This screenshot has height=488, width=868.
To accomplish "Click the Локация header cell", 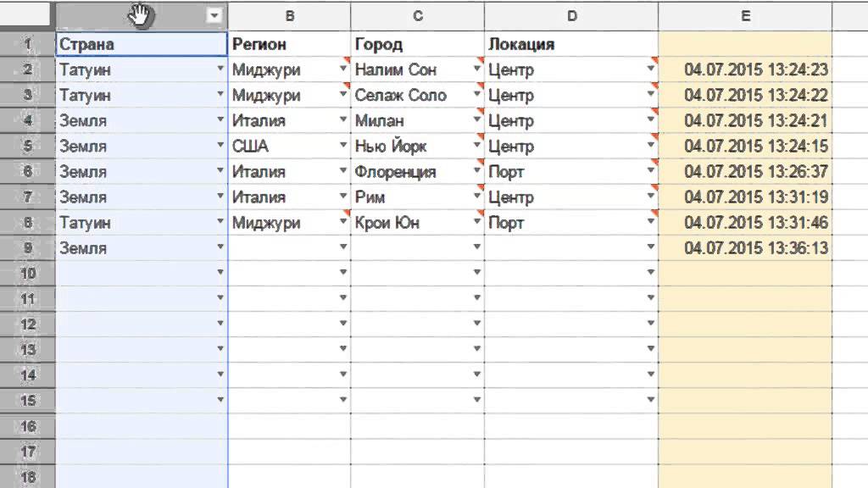I will 571,44.
